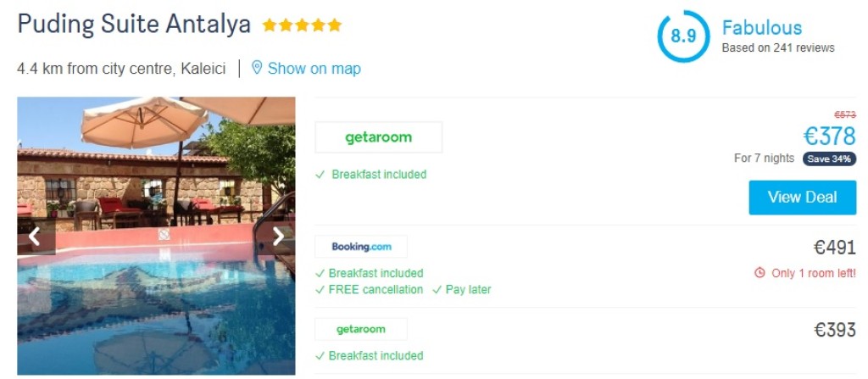
Task: Select the €393 getaroom price
Action: pos(834,330)
